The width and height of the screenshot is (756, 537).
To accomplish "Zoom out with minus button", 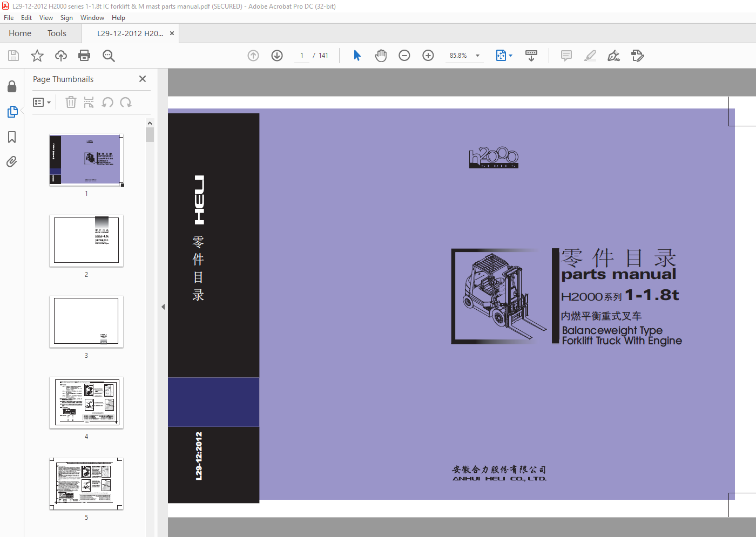I will pos(404,56).
